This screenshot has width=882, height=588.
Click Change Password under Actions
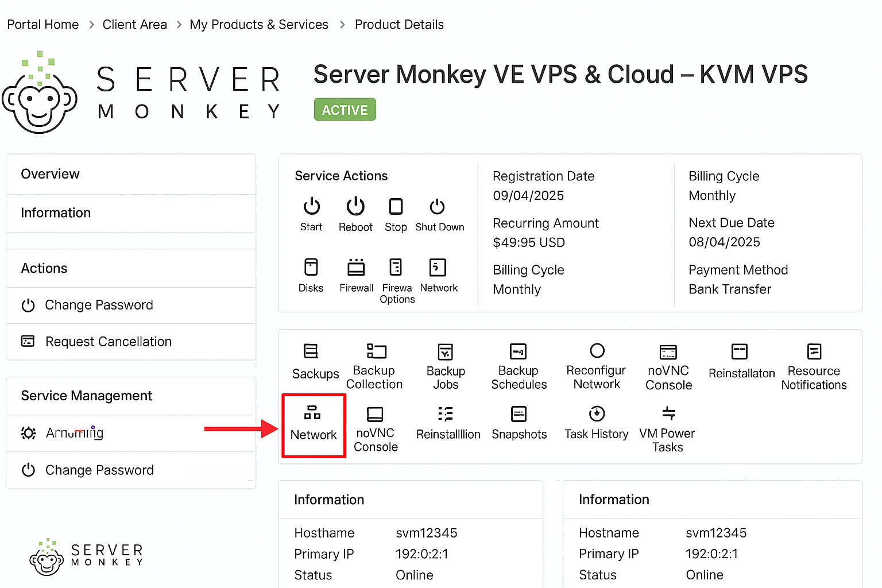131,305
